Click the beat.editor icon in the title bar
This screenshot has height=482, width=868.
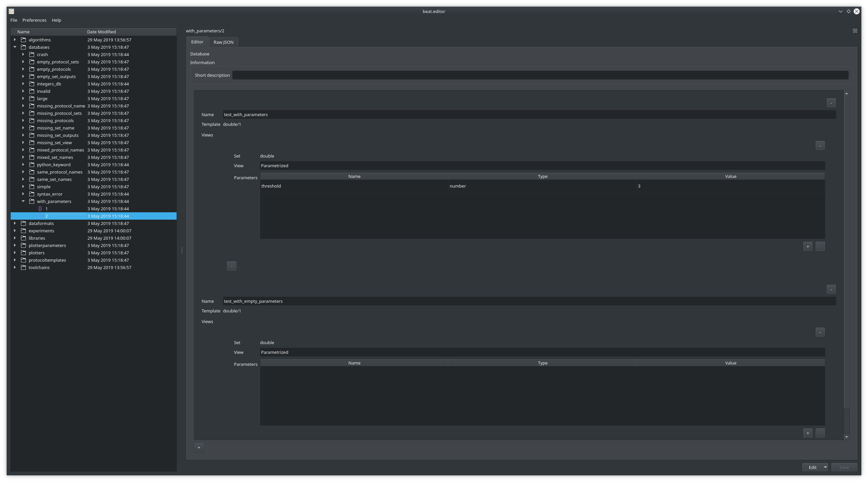11,11
